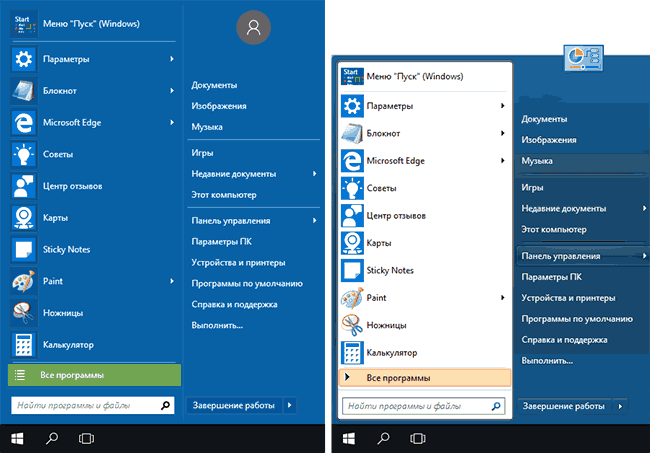Click Блокнот notepad icon in right white menu
The image size is (650, 453).
(x=352, y=133)
